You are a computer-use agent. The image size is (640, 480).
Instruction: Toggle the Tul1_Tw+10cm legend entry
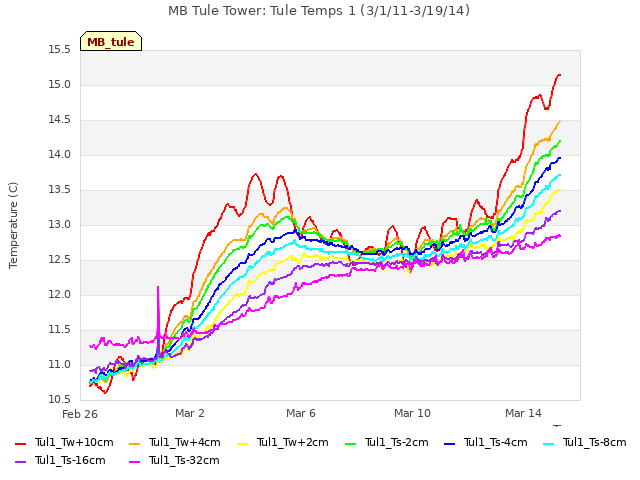pyautogui.click(x=64, y=442)
